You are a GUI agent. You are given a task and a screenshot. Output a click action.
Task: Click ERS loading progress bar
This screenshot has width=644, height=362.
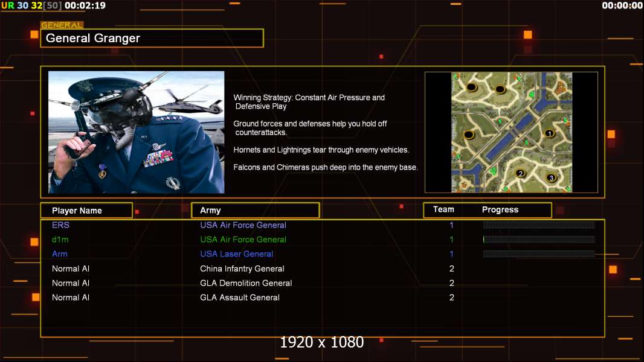click(x=539, y=224)
